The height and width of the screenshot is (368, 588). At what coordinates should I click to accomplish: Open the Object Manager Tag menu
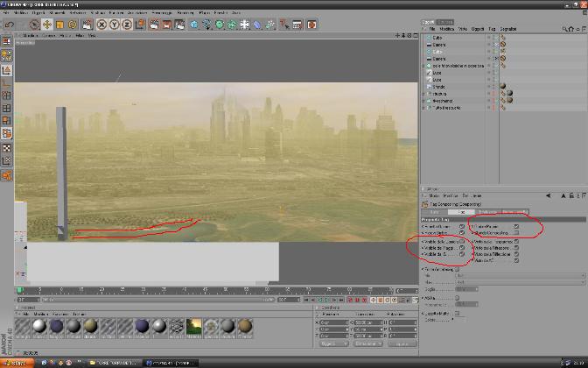pos(492,29)
